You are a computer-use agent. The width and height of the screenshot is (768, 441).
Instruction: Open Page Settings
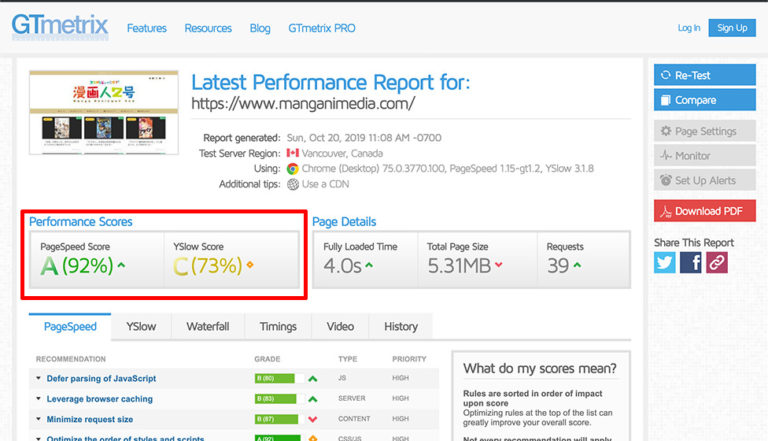pyautogui.click(x=705, y=131)
